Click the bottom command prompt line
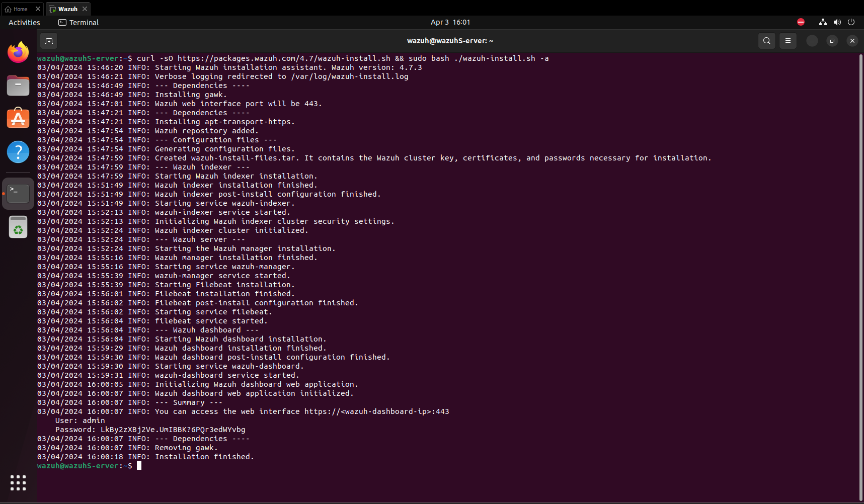The width and height of the screenshot is (864, 504). pos(90,466)
